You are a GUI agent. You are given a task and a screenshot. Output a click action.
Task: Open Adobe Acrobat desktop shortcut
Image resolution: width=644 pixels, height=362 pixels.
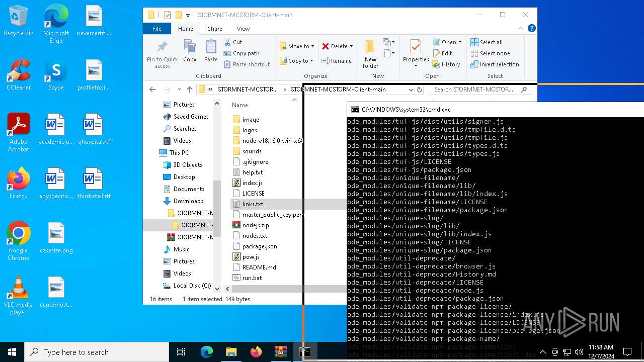click(19, 133)
